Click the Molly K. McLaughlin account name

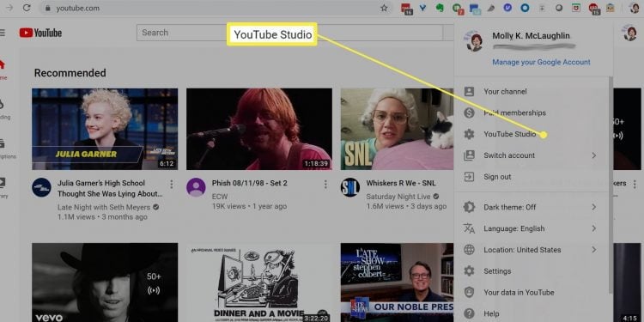pyautogui.click(x=531, y=36)
